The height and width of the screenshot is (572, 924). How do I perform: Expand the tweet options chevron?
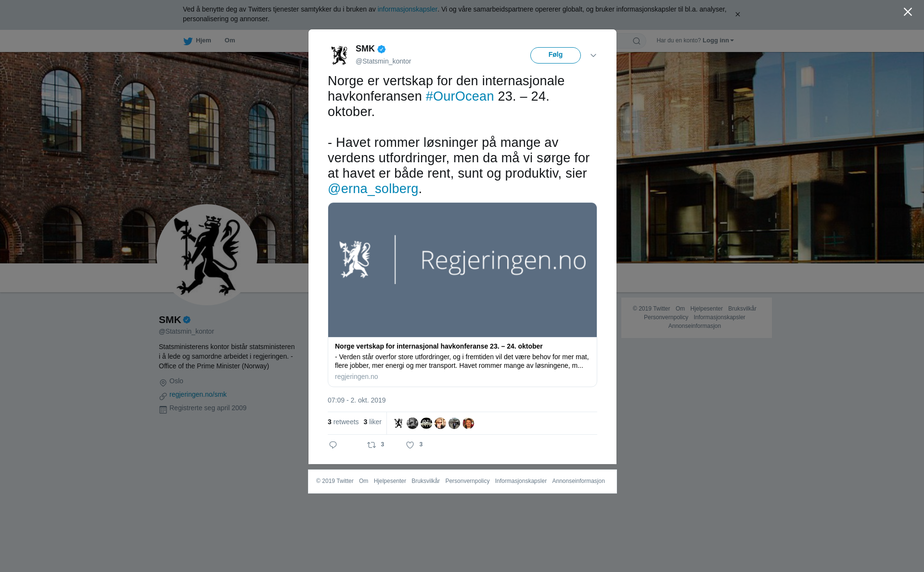pyautogui.click(x=593, y=55)
